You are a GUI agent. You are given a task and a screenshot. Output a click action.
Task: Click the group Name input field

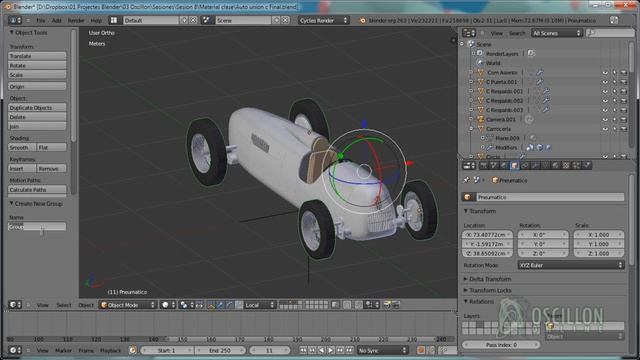pyautogui.click(x=37, y=227)
